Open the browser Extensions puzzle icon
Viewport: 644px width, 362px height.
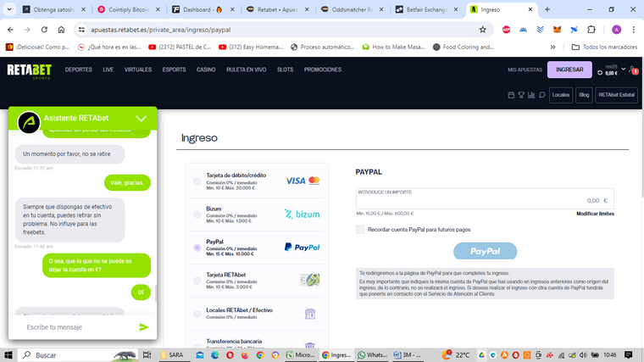591,30
